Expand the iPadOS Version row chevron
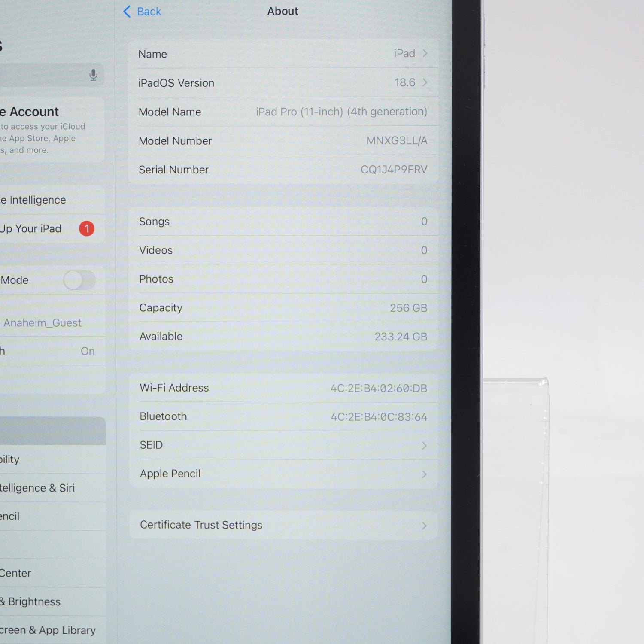 coord(425,82)
